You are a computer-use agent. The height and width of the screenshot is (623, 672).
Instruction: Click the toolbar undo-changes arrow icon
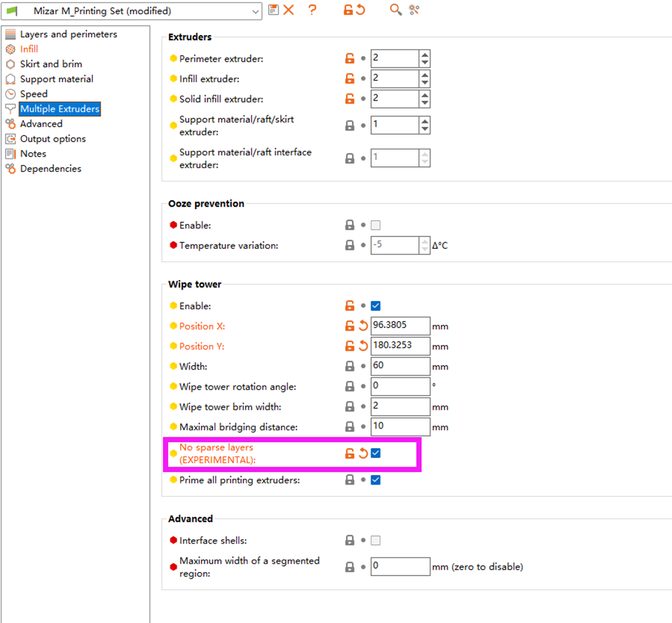tap(361, 10)
